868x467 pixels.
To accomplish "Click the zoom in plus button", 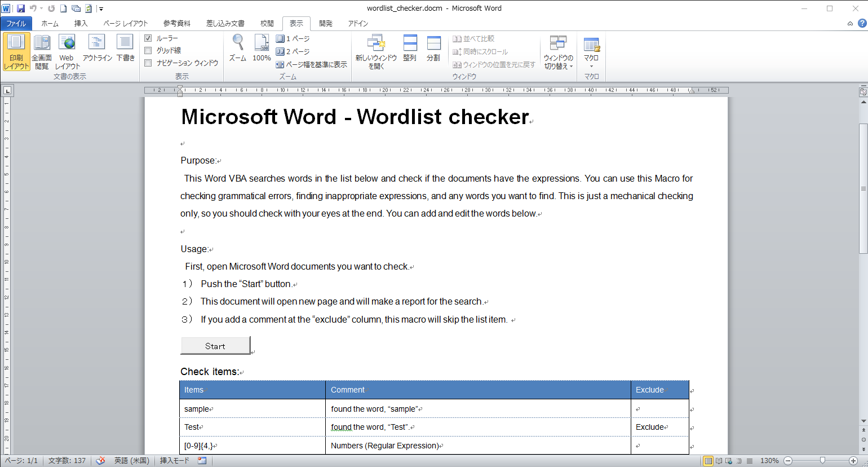I will (x=853, y=461).
